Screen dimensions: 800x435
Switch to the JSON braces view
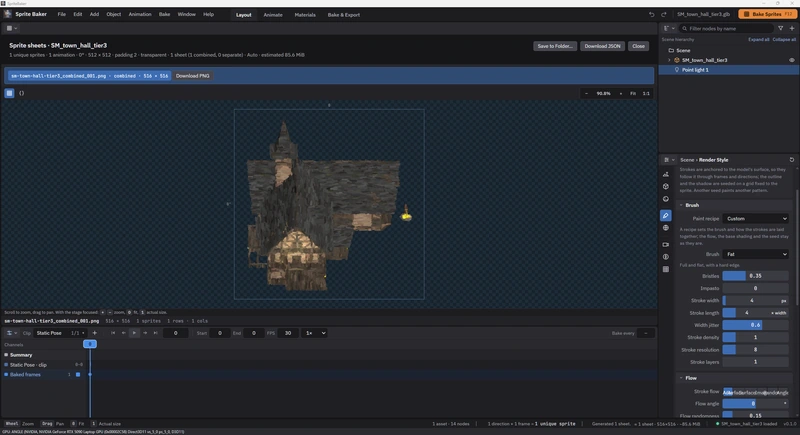click(x=21, y=93)
